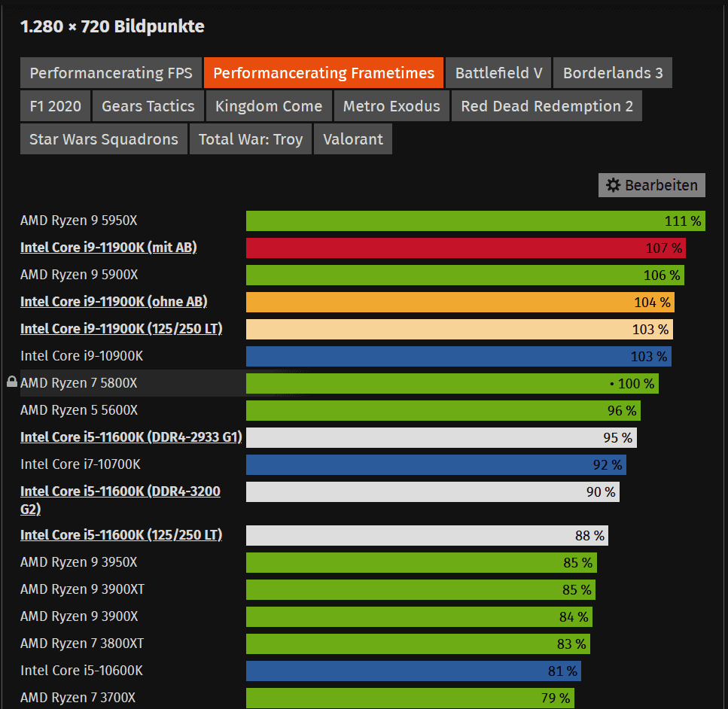This screenshot has width=728, height=709.
Task: Select the AMD Ryzen 9 5950X label
Action: pyautogui.click(x=79, y=221)
